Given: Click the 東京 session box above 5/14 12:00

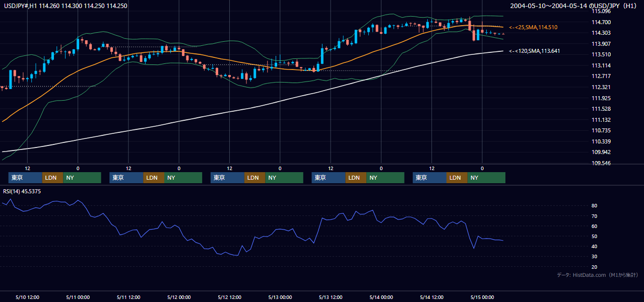Looking at the screenshot, I should pyautogui.click(x=429, y=178).
